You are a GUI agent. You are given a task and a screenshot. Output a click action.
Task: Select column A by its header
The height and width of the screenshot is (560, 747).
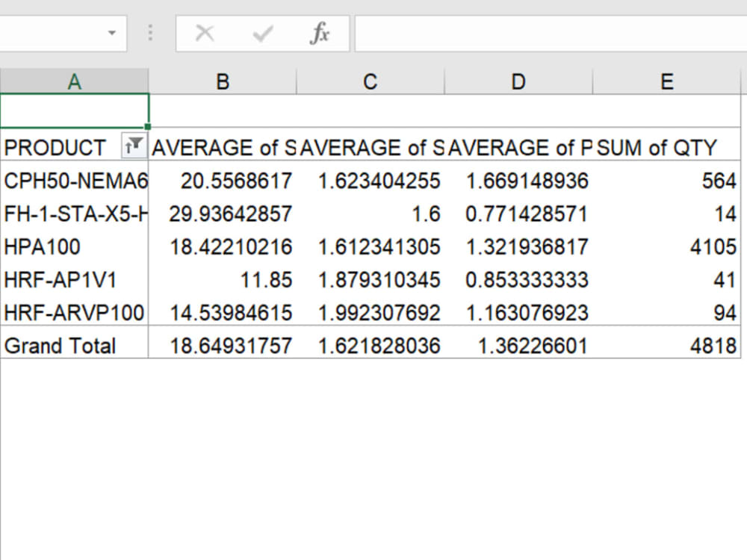click(74, 81)
